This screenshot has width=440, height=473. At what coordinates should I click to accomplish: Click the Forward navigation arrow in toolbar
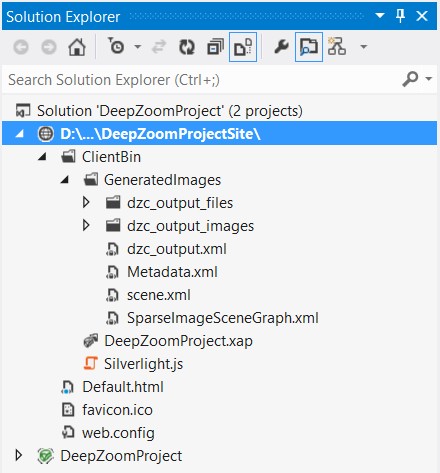point(49,47)
